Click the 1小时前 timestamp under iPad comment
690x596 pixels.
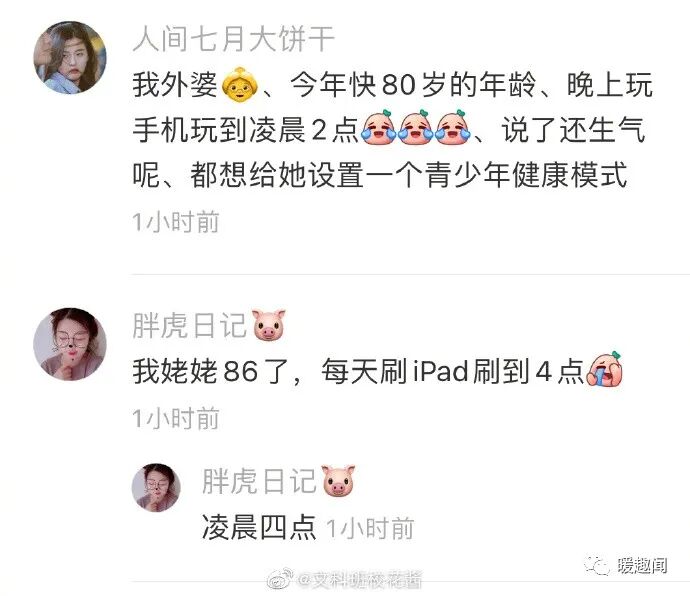coord(176,418)
